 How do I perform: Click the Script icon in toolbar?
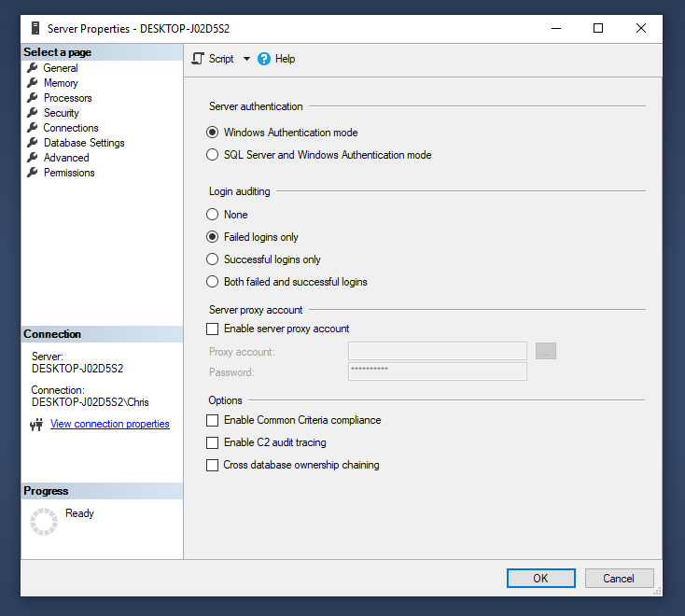click(x=198, y=59)
